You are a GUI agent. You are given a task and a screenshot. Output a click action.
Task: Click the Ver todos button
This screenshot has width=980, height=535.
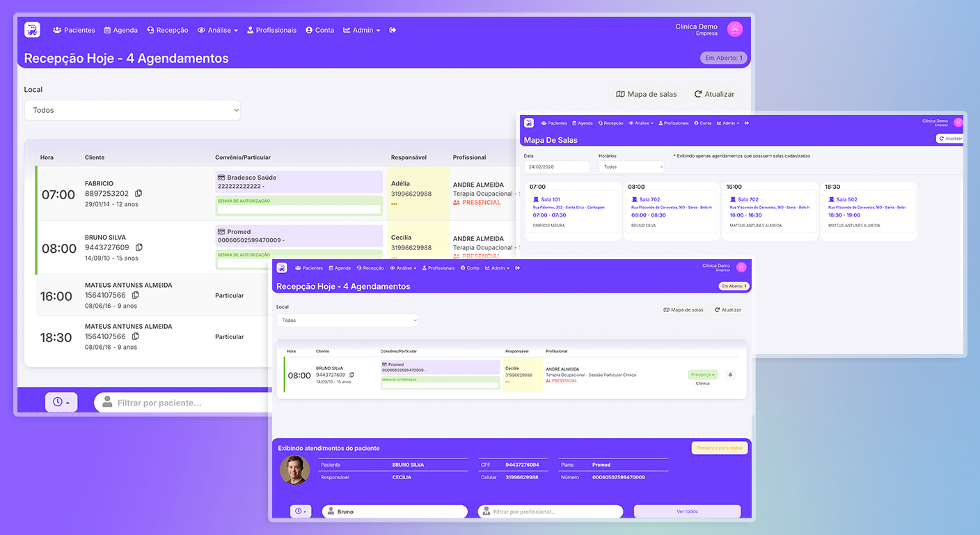tap(686, 511)
